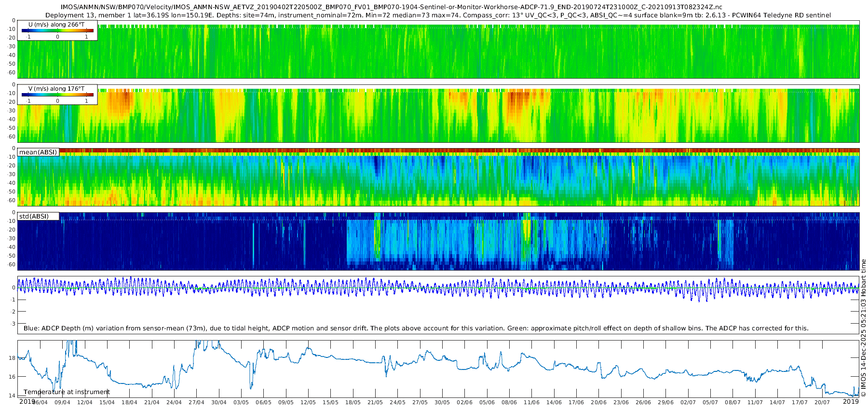Select the 'V (m/s) along 176°T' legend title
The image size is (868, 410).
[x=56, y=89]
